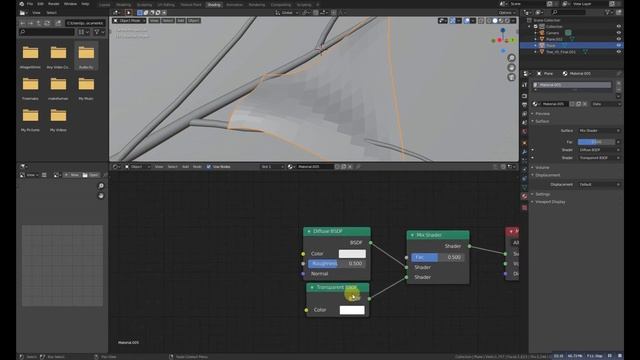Open the File menu
The width and height of the screenshot is (640, 360).
(30, 4)
